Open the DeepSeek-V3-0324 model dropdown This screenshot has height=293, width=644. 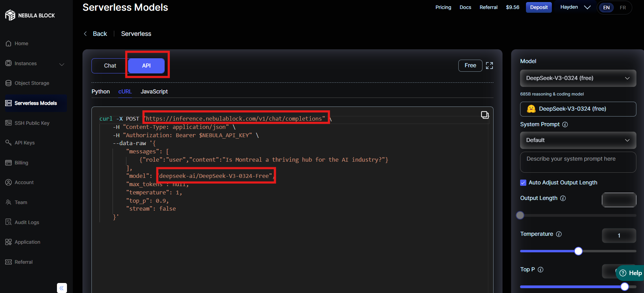(x=578, y=78)
